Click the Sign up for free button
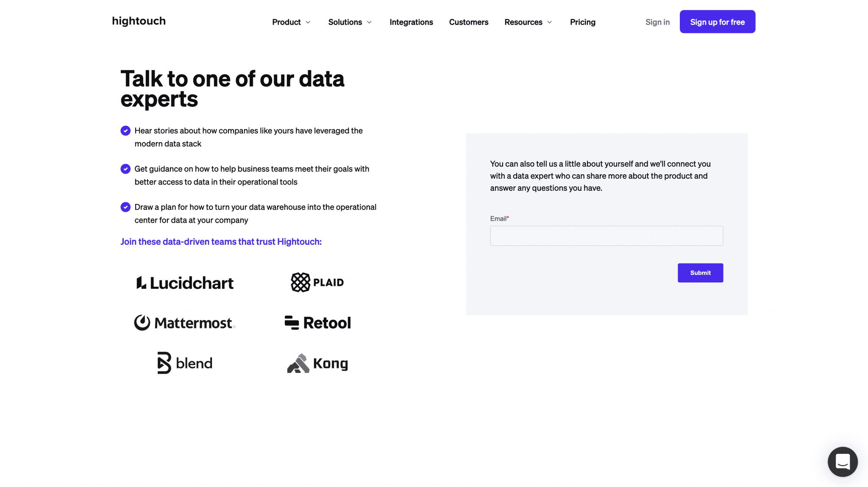This screenshot has width=868, height=487. pos(718,22)
